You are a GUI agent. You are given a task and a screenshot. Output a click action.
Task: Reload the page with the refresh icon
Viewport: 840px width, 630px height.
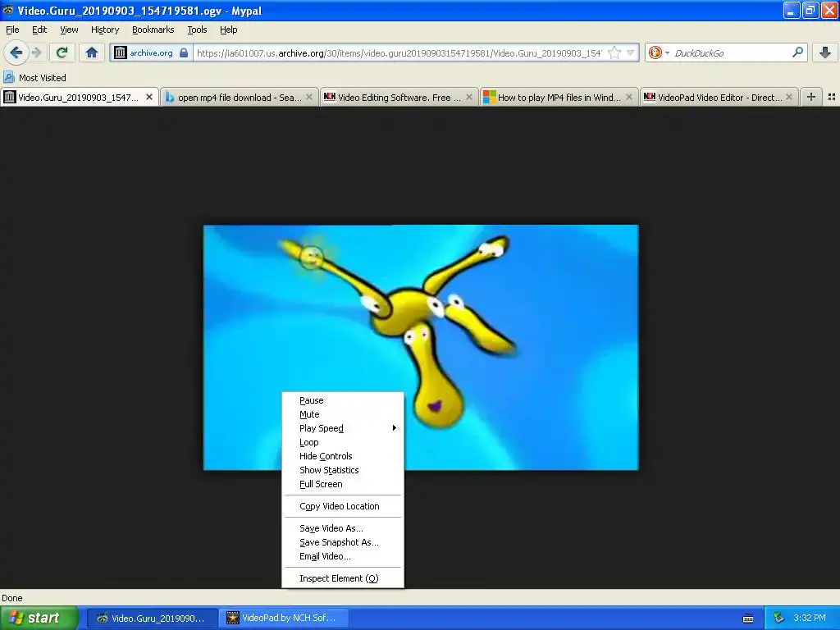click(x=62, y=52)
